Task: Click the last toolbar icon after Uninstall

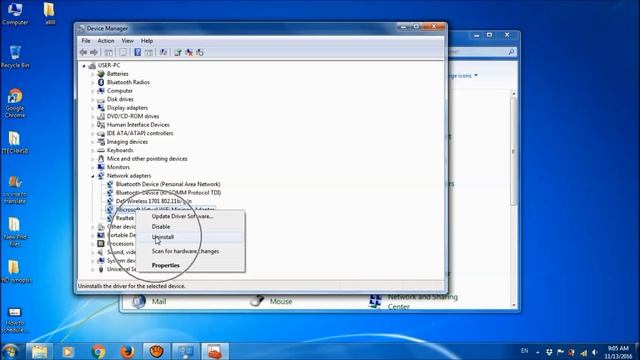Action: point(200,52)
